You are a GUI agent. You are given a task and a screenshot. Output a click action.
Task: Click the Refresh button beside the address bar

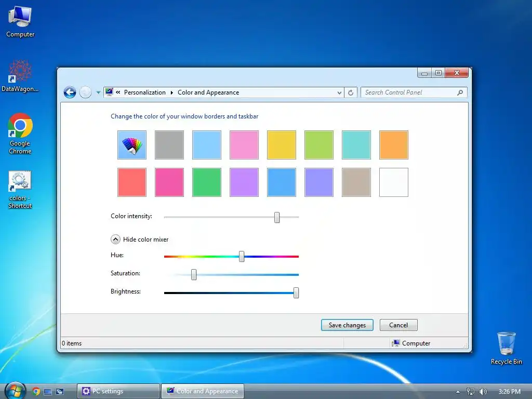click(x=351, y=92)
